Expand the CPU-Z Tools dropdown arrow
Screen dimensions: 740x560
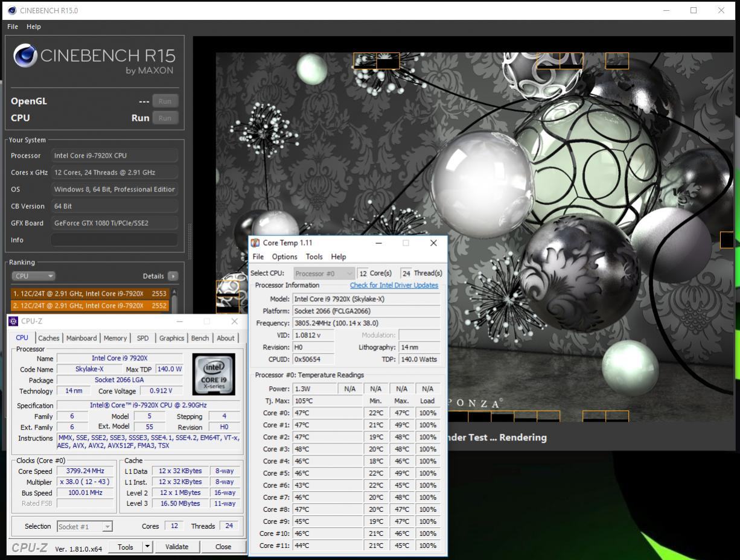147,547
